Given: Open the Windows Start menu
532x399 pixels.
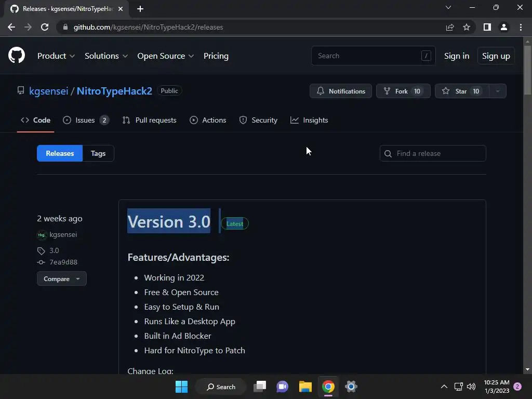Looking at the screenshot, I should [181, 387].
